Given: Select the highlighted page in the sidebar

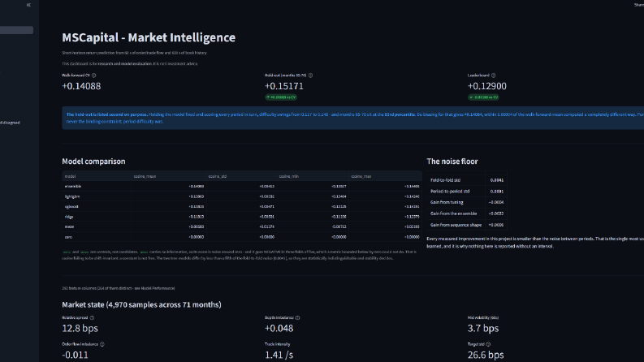Looking at the screenshot, I should coord(16,30).
